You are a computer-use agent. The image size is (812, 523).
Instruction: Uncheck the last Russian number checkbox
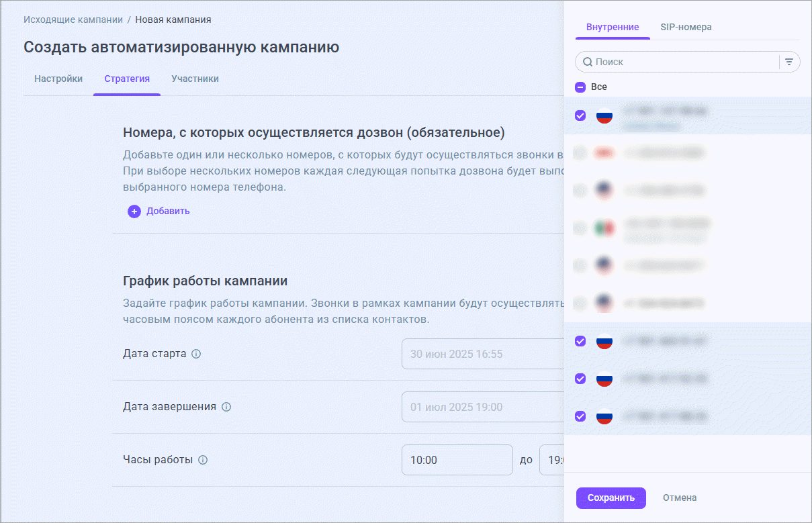pyautogui.click(x=581, y=416)
